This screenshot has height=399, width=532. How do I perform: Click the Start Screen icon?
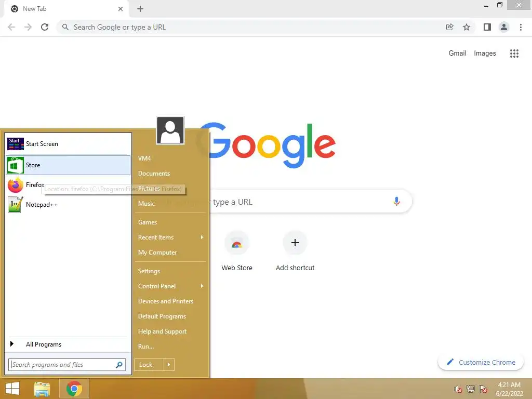tap(15, 144)
